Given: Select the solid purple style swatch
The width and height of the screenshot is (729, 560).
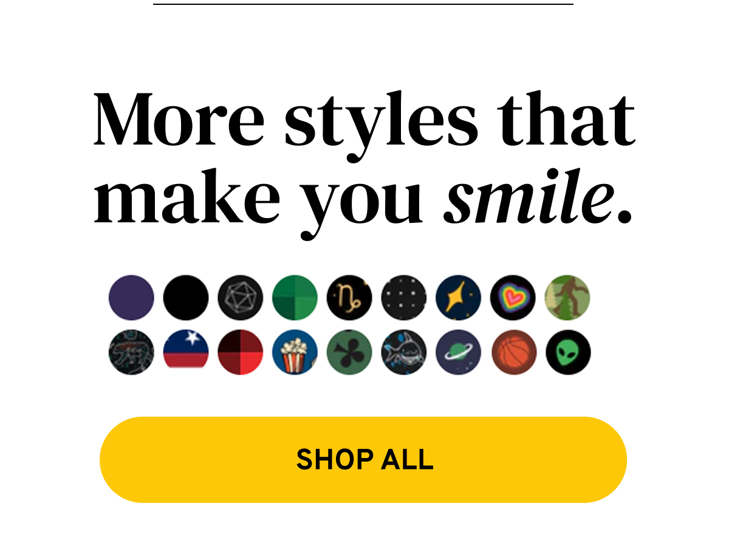Looking at the screenshot, I should coord(131,298).
